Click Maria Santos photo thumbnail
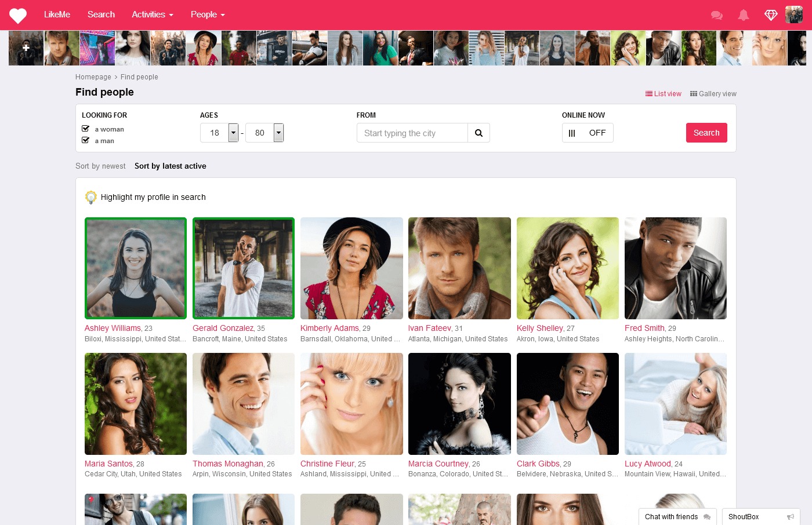 (x=136, y=404)
